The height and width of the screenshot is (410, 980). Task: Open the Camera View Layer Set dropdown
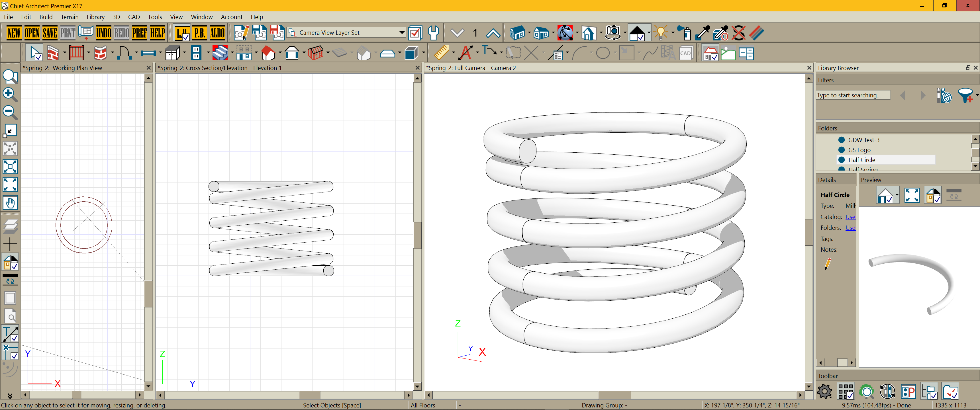402,33
